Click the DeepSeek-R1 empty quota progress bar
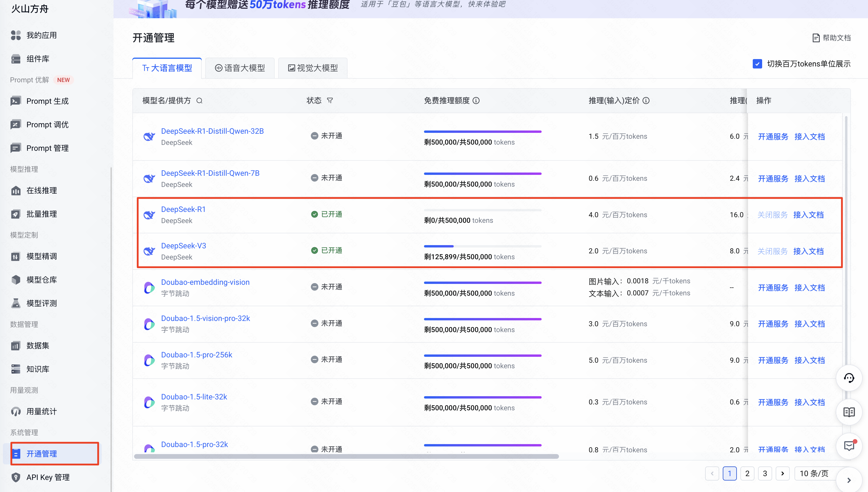The image size is (868, 492). coord(483,210)
